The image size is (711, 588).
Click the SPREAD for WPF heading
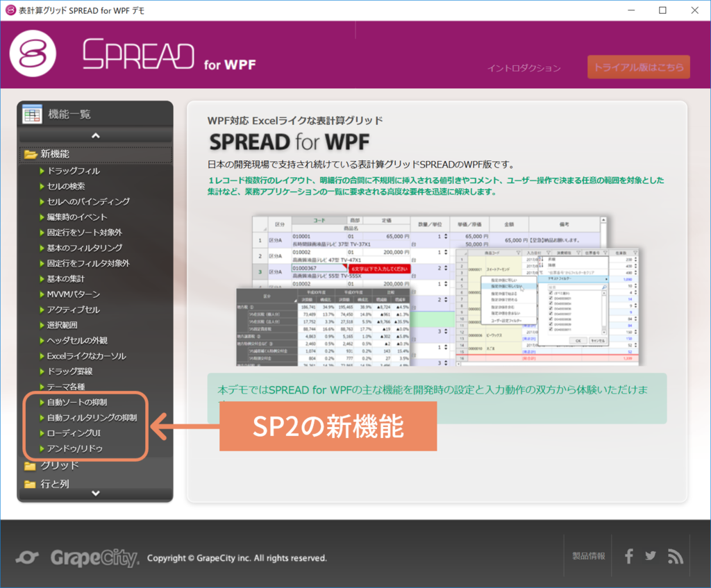pyautogui.click(x=290, y=142)
